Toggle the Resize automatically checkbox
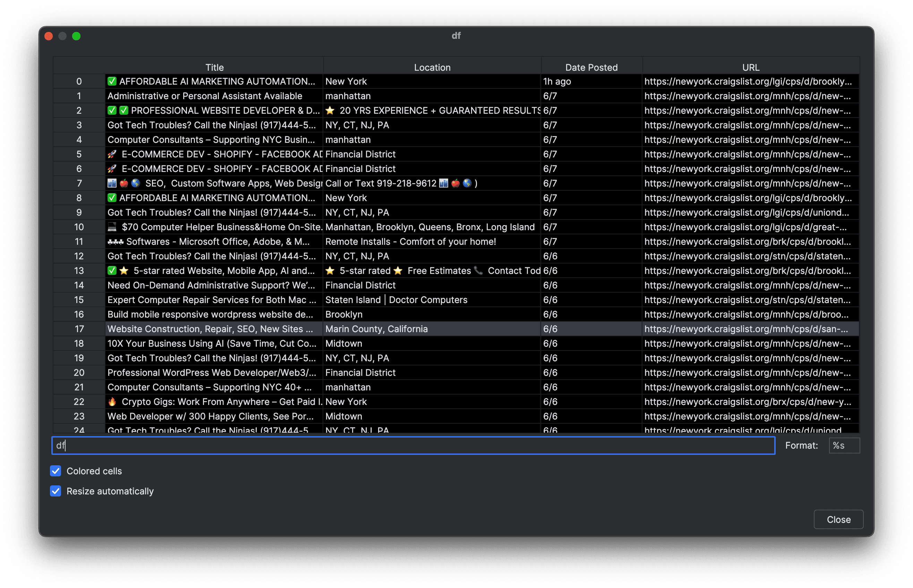This screenshot has width=913, height=588. (x=56, y=491)
